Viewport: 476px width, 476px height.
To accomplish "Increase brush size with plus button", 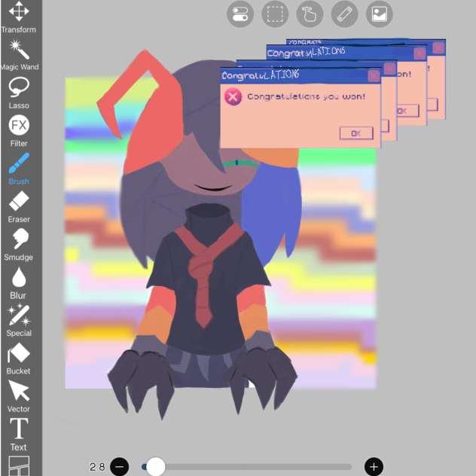I will (x=374, y=467).
